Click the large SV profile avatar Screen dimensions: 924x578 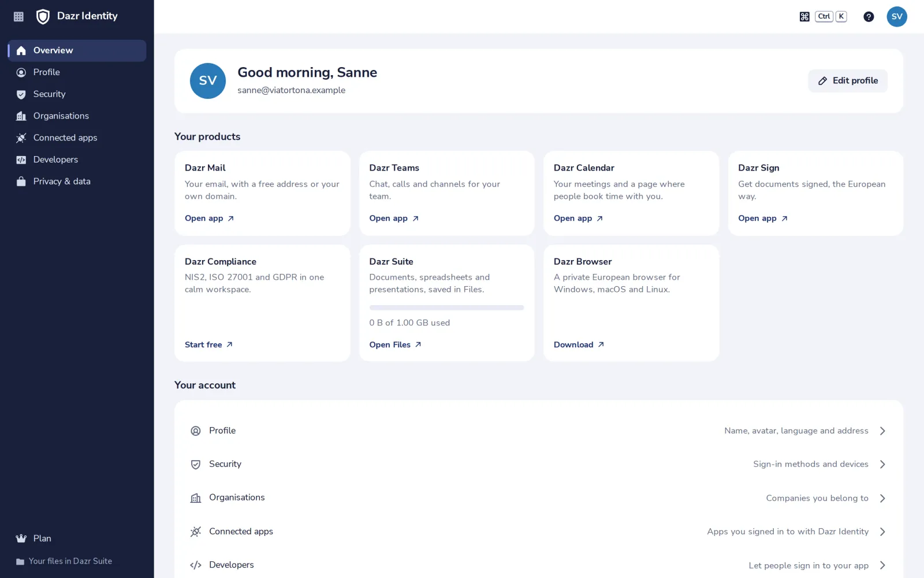208,81
